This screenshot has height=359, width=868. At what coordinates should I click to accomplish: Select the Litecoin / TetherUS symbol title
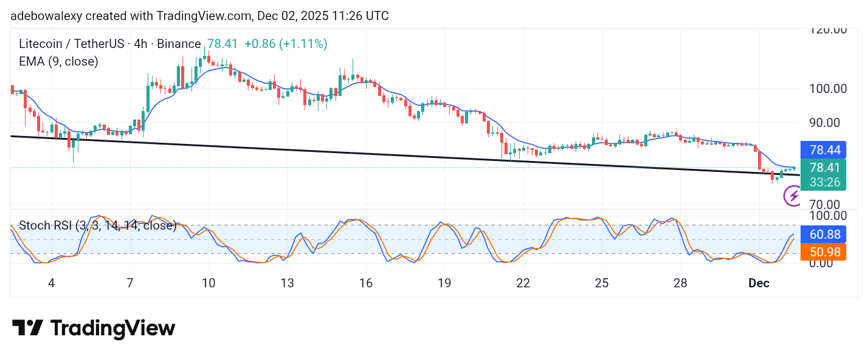pos(71,44)
